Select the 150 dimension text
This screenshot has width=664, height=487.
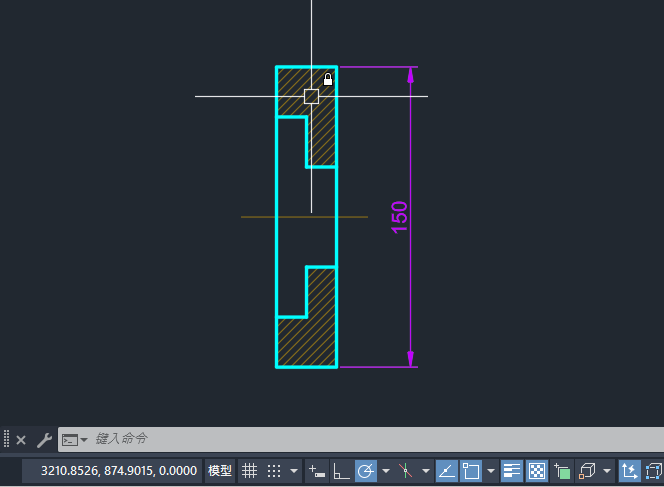[x=399, y=217]
